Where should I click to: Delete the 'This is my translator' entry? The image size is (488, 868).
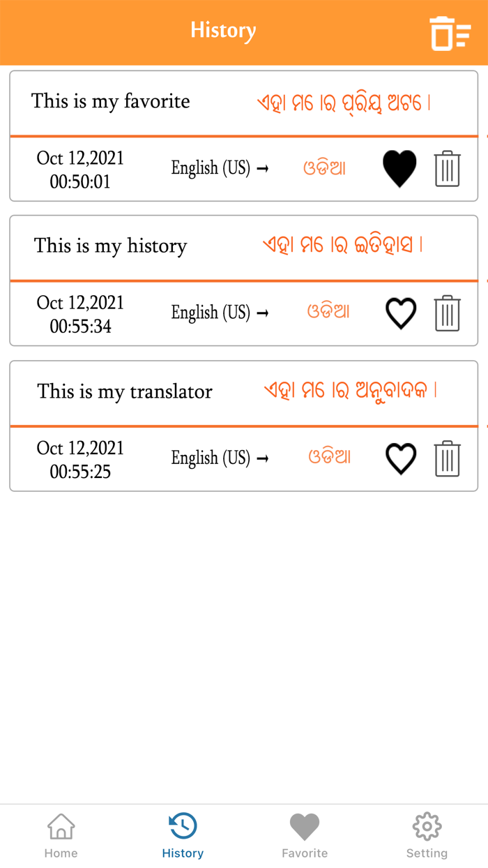pyautogui.click(x=447, y=458)
